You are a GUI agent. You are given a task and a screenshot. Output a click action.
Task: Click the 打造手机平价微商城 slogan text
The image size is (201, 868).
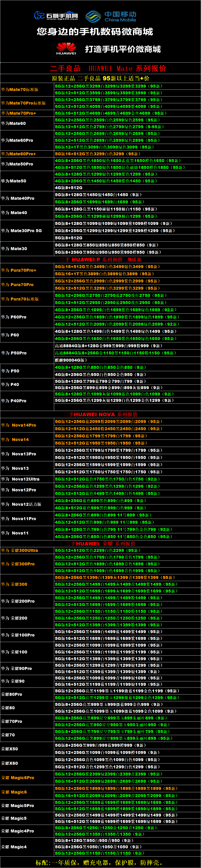(x=123, y=49)
